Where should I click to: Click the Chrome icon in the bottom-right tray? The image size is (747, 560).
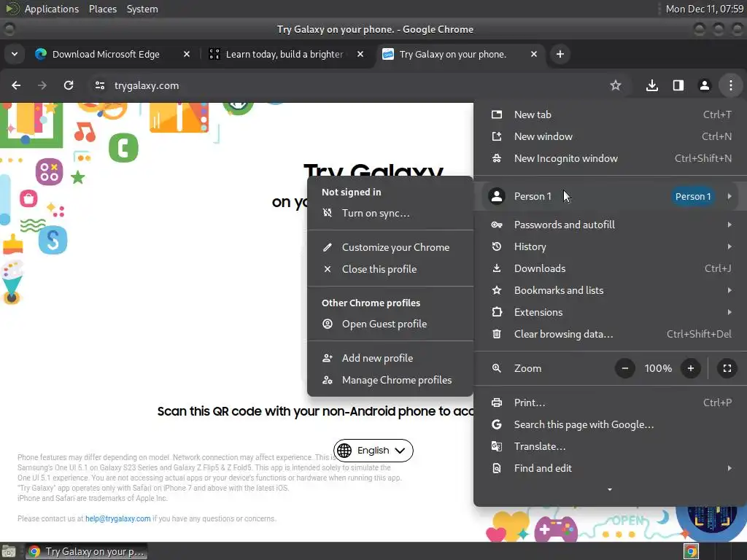coord(691,551)
